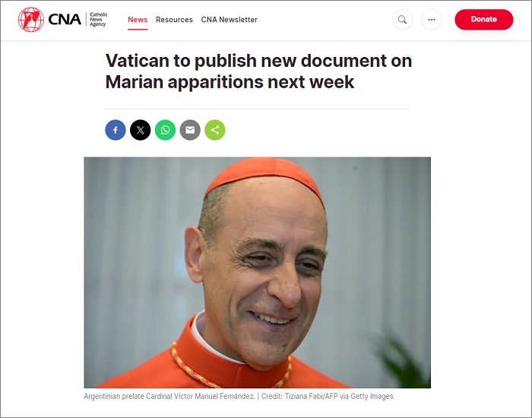Click the article headline about Marian apparitions
Image resolution: width=532 pixels, height=418 pixels.
[x=258, y=71]
